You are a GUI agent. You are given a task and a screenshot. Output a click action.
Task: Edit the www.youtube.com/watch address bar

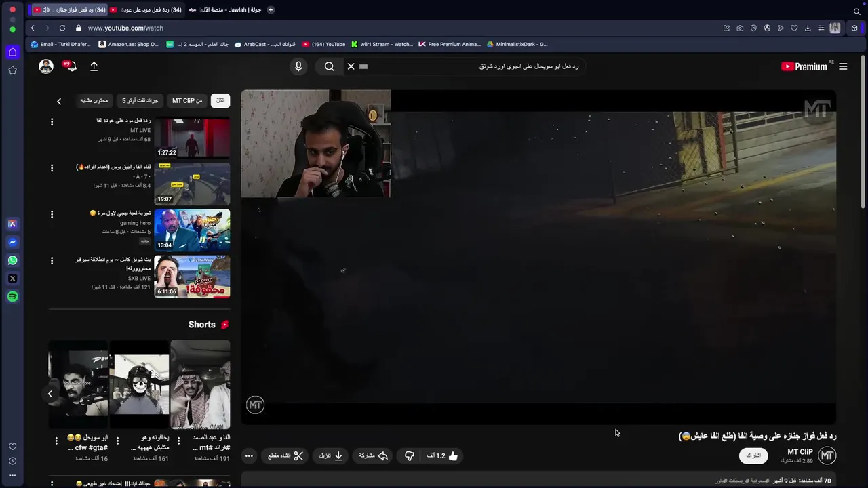(x=125, y=28)
